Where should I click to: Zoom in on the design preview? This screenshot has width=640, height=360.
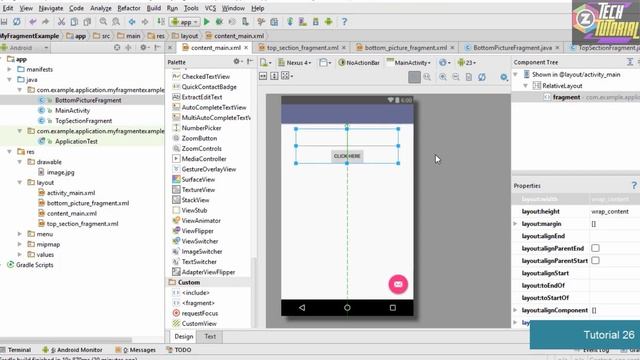tap(443, 77)
